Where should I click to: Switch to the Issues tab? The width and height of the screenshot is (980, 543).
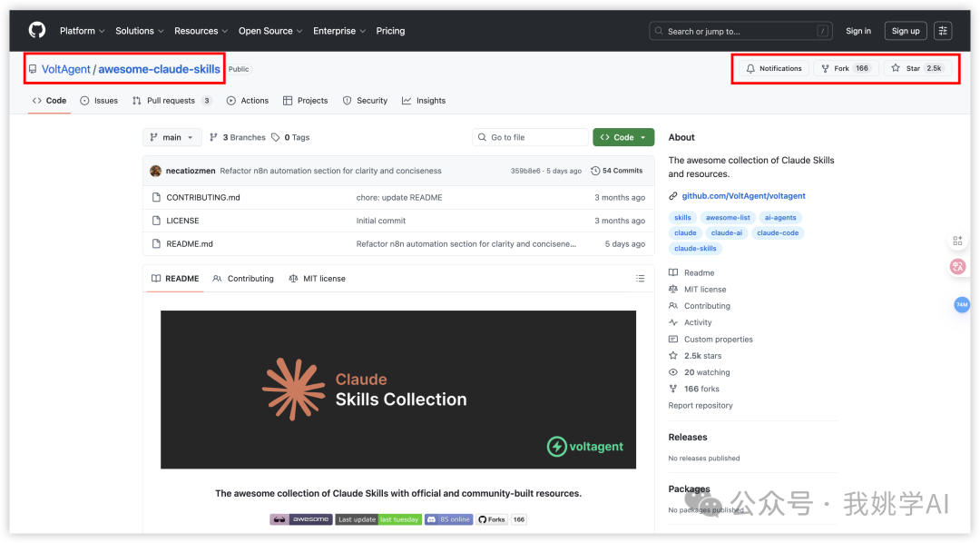pyautogui.click(x=99, y=101)
